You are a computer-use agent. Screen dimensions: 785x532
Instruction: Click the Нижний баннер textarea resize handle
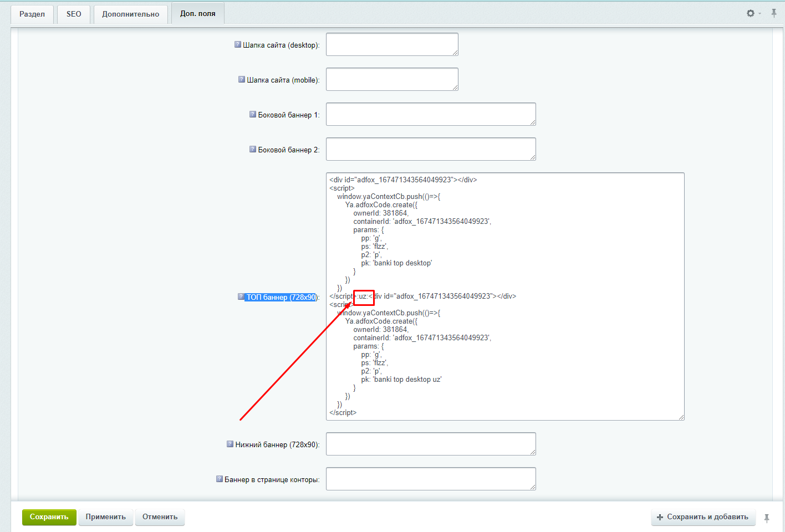tap(533, 452)
